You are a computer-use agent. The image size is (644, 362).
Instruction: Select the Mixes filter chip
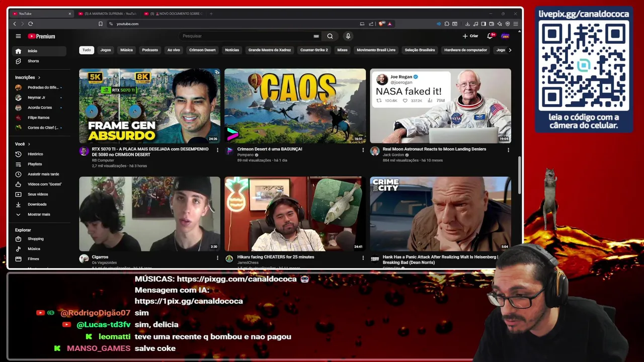(342, 50)
